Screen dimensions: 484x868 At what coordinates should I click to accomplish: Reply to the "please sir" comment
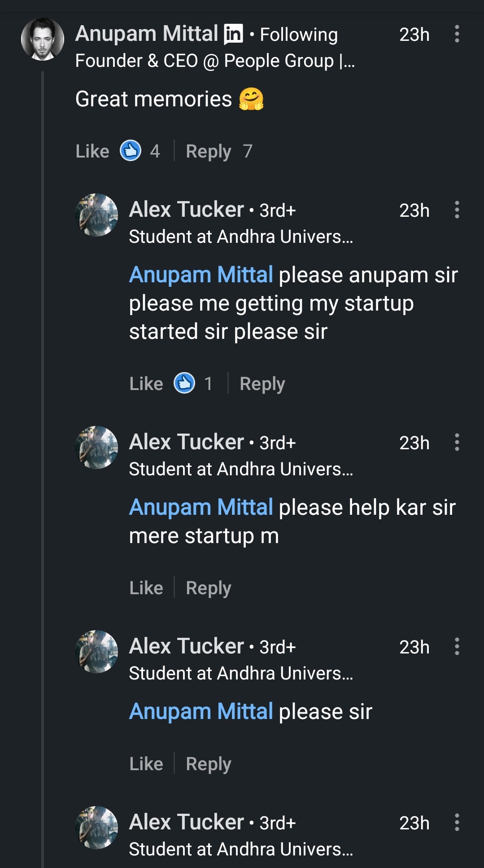point(209,764)
